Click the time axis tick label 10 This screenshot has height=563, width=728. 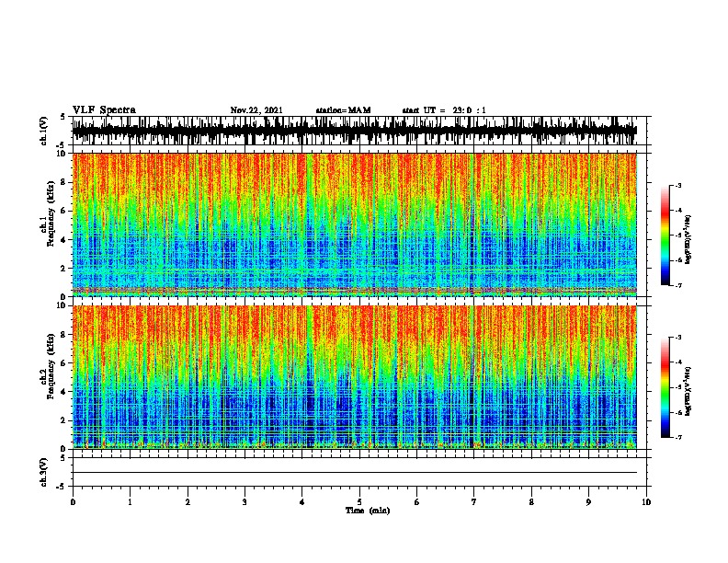coord(646,502)
